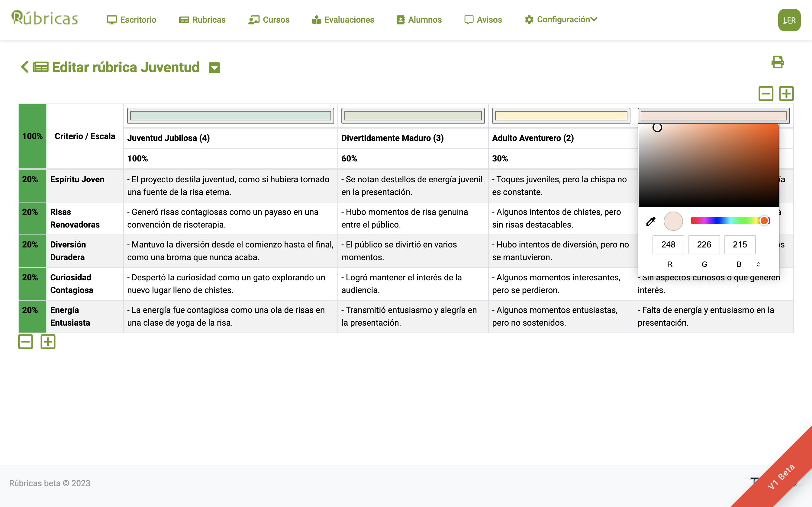The width and height of the screenshot is (812, 507).
Task: Click the Rúbricas logo
Action: [45, 18]
